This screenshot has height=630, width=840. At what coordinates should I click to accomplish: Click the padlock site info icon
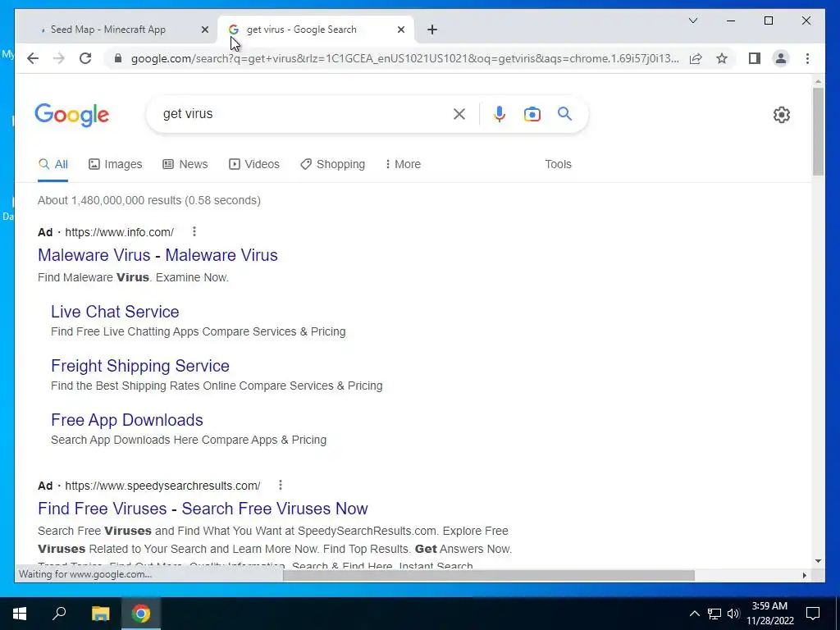118,58
